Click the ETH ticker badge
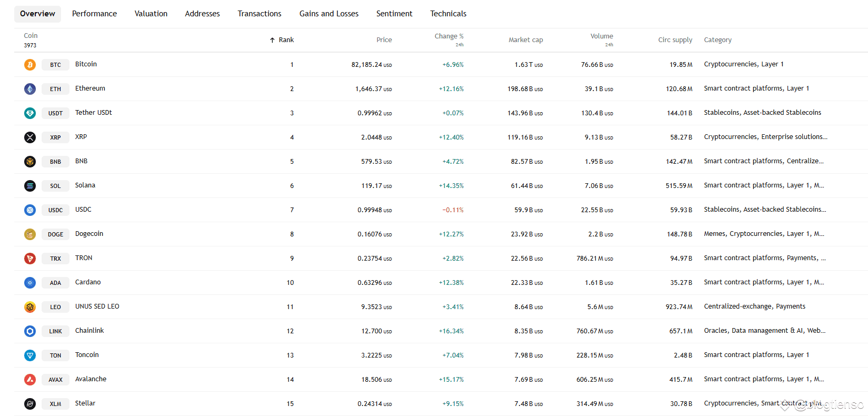The image size is (868, 416). click(55, 89)
